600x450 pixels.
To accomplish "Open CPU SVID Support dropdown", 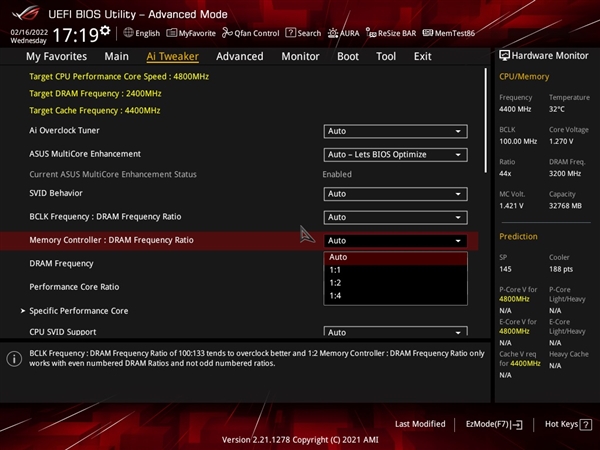I will tap(395, 331).
